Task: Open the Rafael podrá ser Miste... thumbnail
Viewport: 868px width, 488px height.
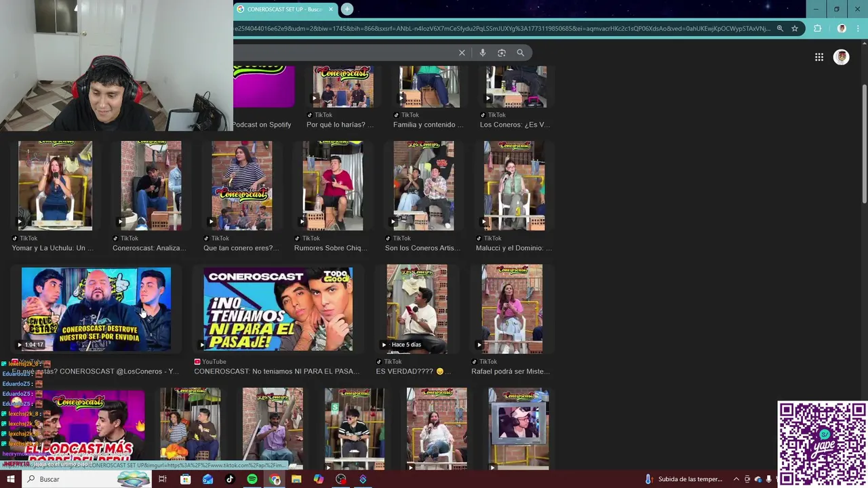Action: 512,309
